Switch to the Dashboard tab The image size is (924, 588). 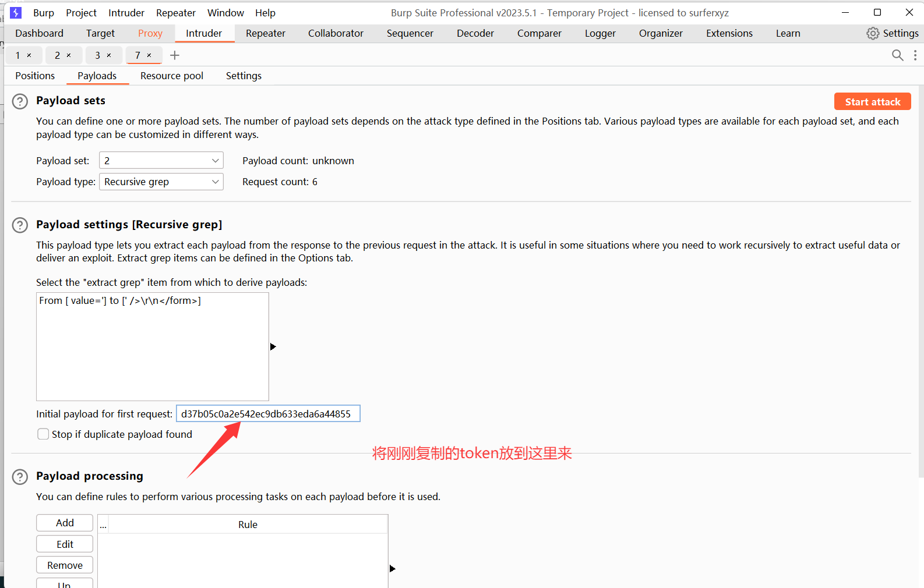(x=40, y=33)
